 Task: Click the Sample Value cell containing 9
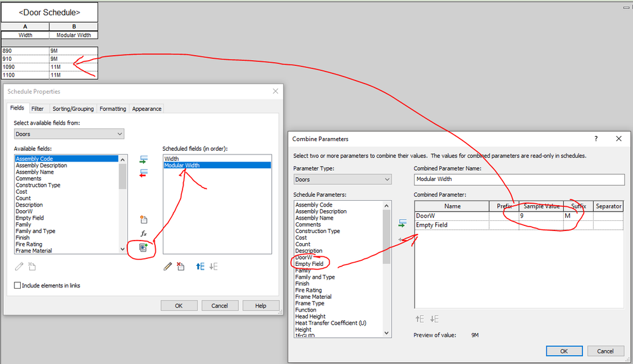pos(541,216)
